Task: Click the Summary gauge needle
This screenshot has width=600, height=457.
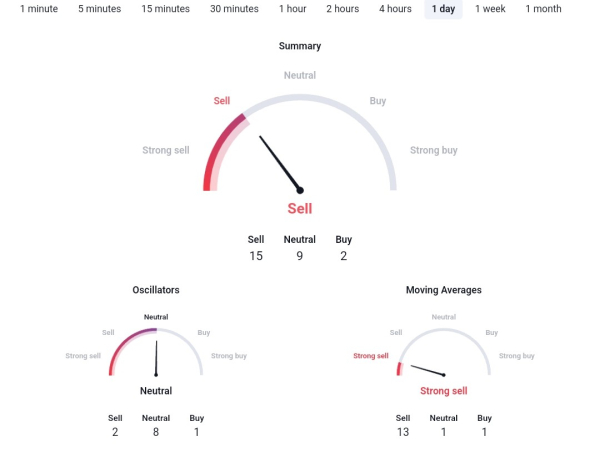Action: [280, 163]
